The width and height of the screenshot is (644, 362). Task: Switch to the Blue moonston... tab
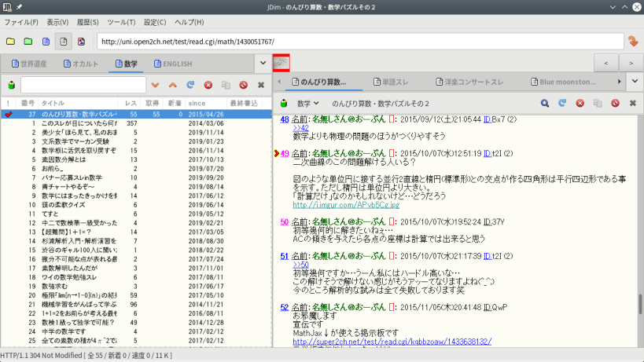click(x=564, y=82)
